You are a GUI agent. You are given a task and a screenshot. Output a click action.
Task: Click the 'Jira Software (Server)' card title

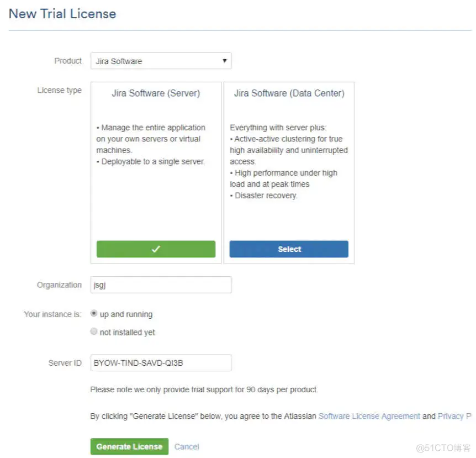pos(156,93)
